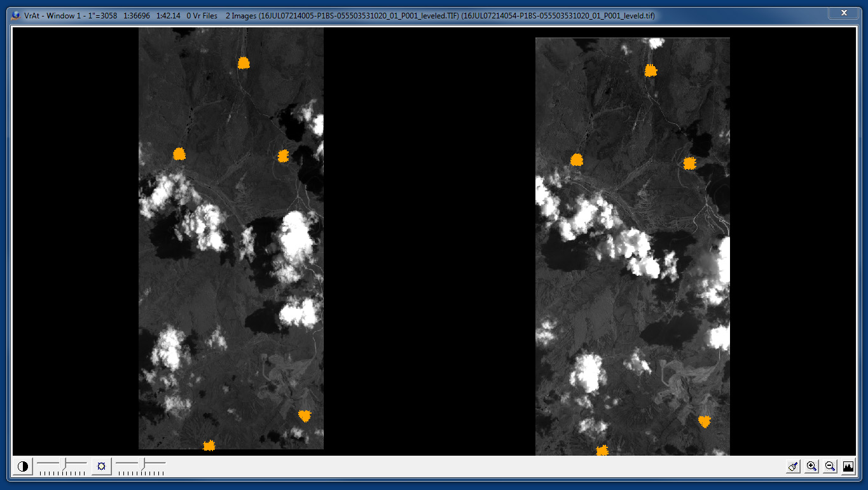Click the zoom out magnifier
Viewport: 868px width, 490px height.
point(830,466)
